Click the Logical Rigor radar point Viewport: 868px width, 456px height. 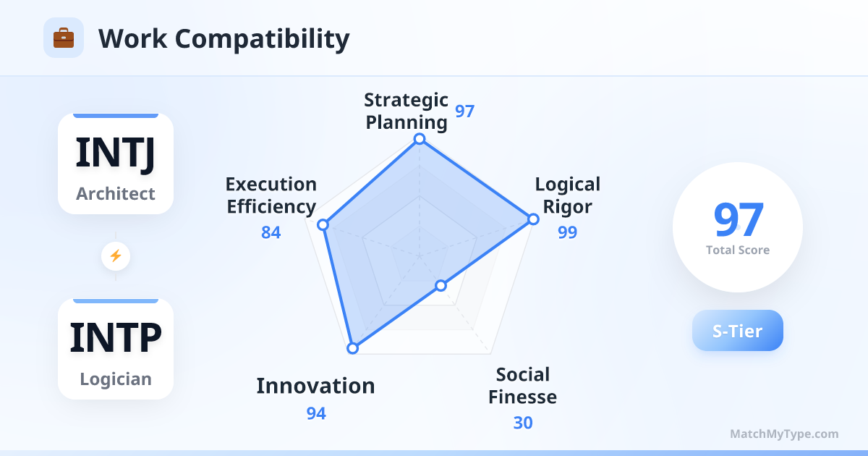tap(533, 219)
